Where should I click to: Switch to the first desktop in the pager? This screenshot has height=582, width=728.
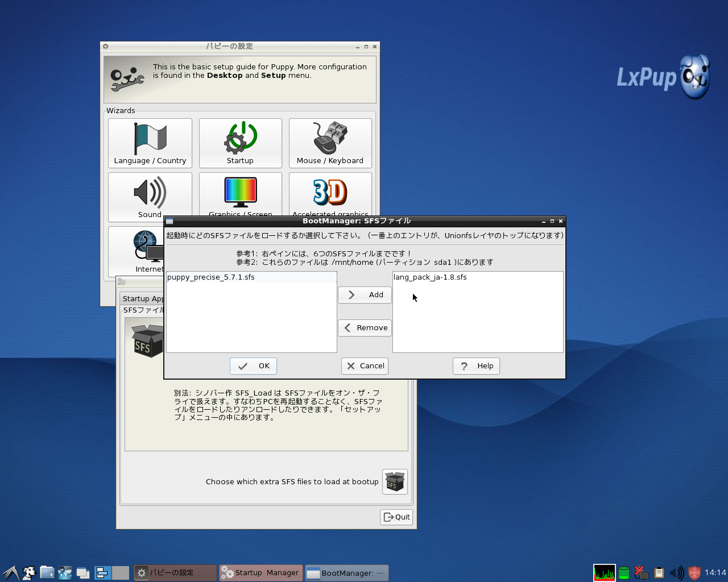point(102,573)
